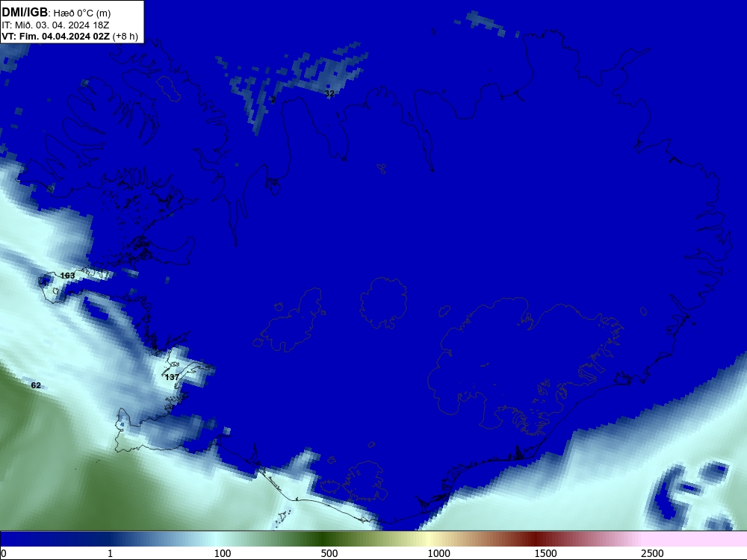
Task: Click the map value label 137
Action: [172, 377]
